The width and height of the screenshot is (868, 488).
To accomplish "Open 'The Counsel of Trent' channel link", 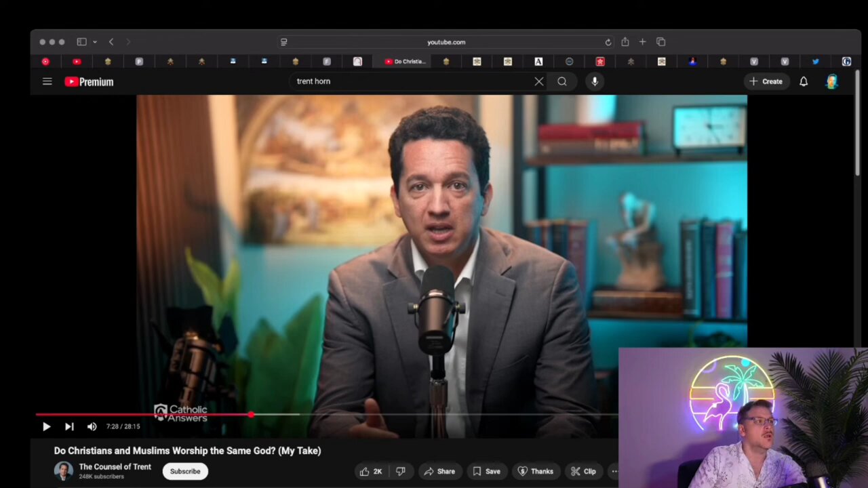I will coord(115,466).
